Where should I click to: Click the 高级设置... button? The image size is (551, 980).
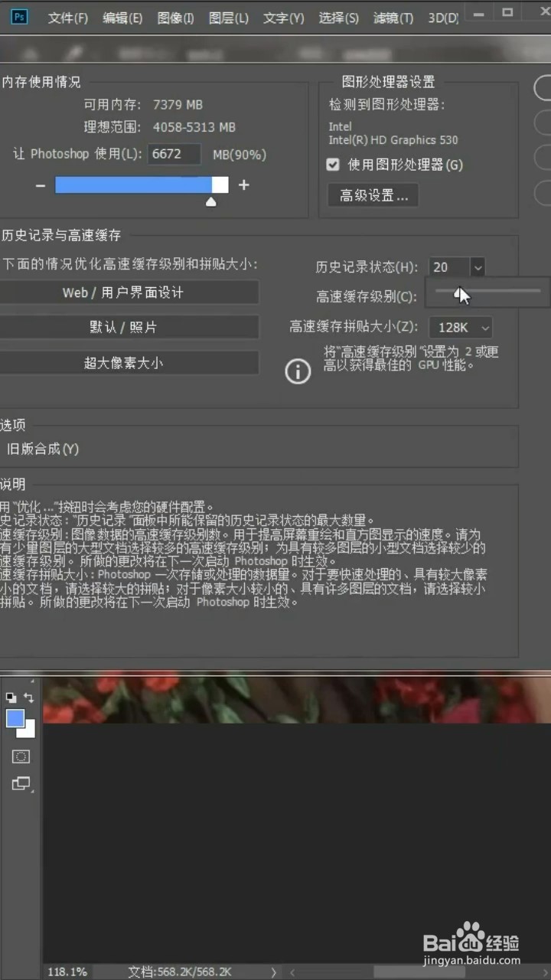coord(373,195)
